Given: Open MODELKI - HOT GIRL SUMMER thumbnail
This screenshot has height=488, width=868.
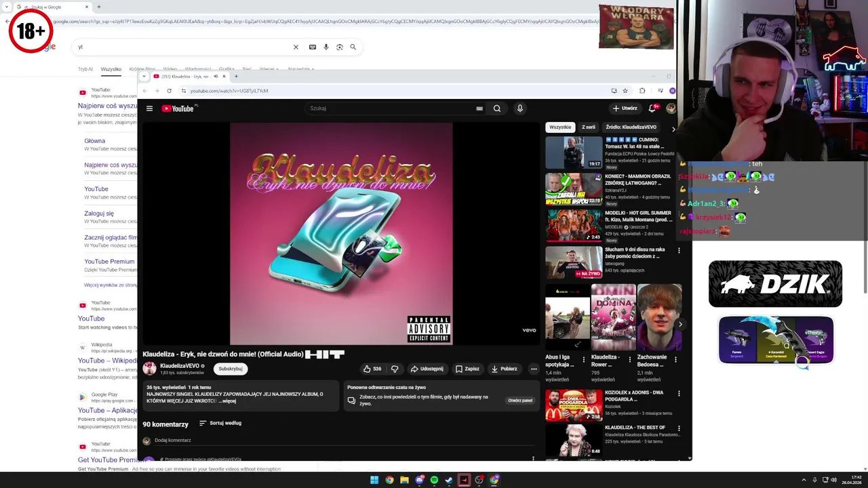Looking at the screenshot, I should click(x=574, y=225).
